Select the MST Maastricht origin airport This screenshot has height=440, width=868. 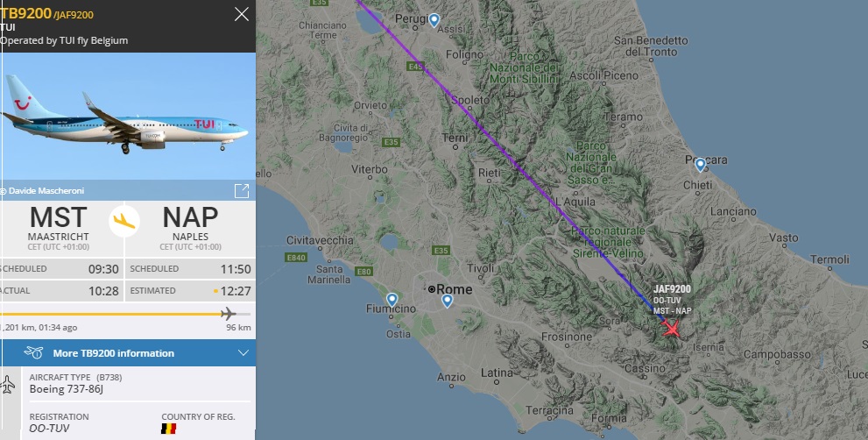coord(59,223)
